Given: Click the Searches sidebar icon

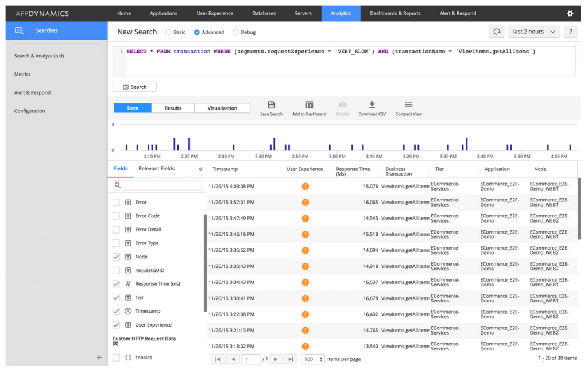Looking at the screenshot, I should point(19,31).
